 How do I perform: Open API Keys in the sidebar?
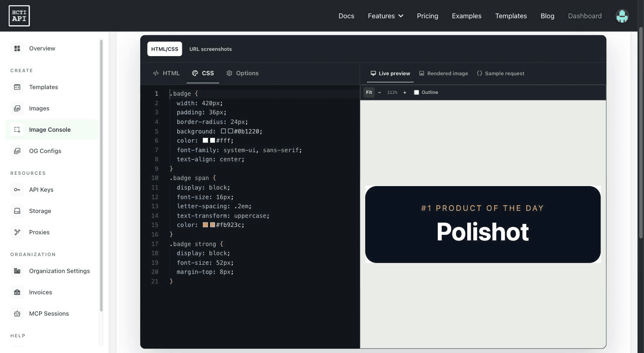coord(52,190)
